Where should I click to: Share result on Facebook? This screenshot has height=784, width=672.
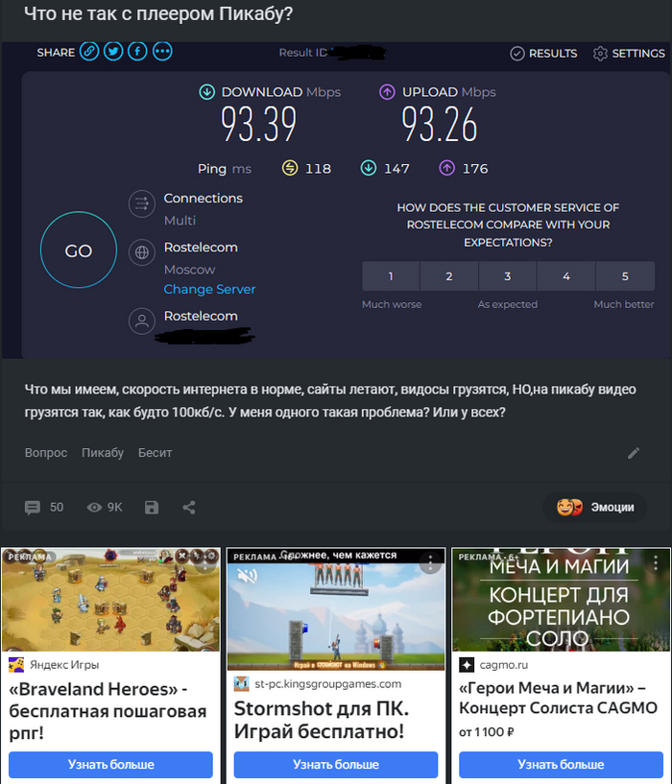(137, 52)
